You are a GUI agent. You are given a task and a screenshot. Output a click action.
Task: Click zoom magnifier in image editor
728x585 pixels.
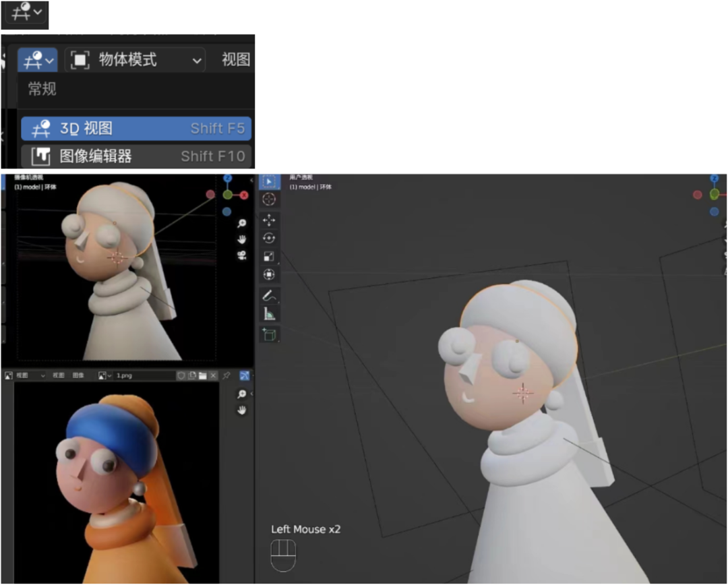[242, 394]
